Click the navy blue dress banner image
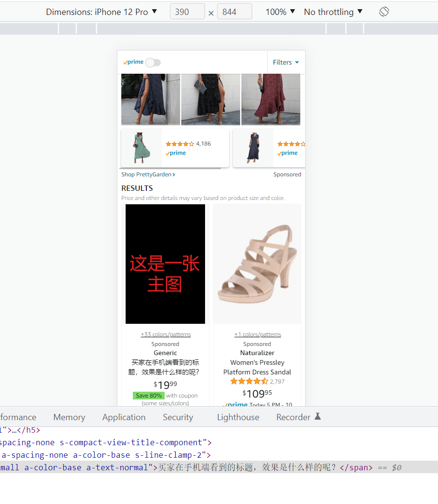 [151, 99]
